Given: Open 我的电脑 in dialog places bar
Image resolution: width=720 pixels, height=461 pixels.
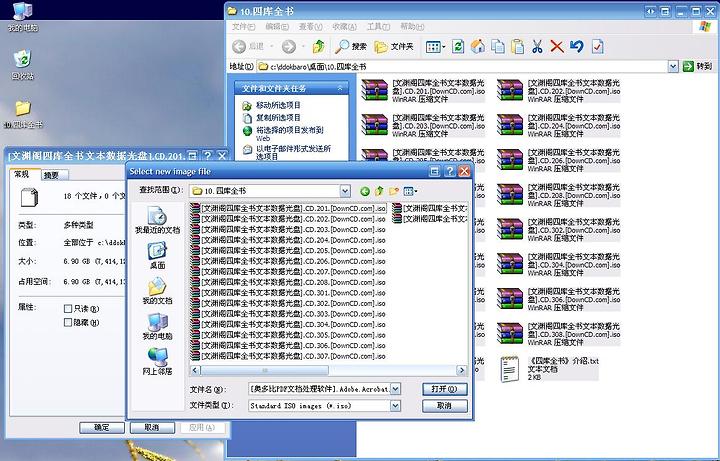Looking at the screenshot, I should (x=157, y=326).
